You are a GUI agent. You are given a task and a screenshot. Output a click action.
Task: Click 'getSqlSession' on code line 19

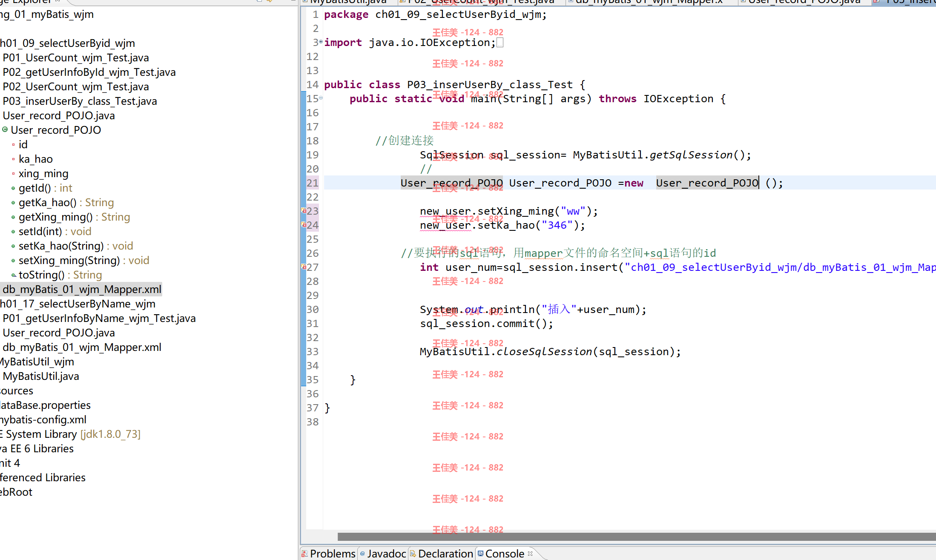691,155
